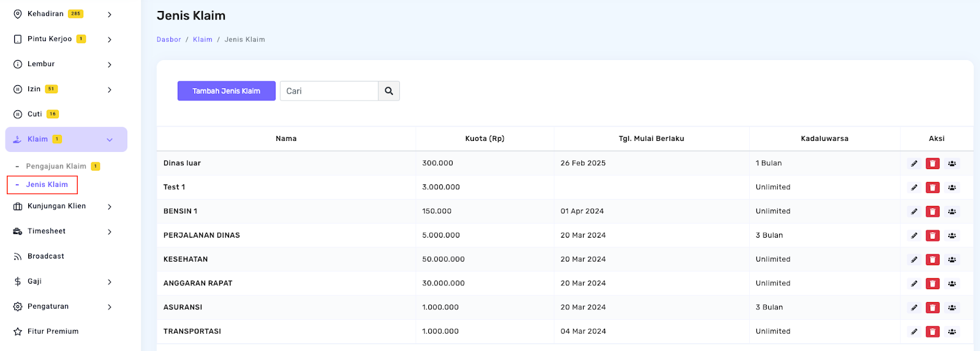Click the Klaim breadcrumb link
The image size is (980, 351).
(202, 40)
